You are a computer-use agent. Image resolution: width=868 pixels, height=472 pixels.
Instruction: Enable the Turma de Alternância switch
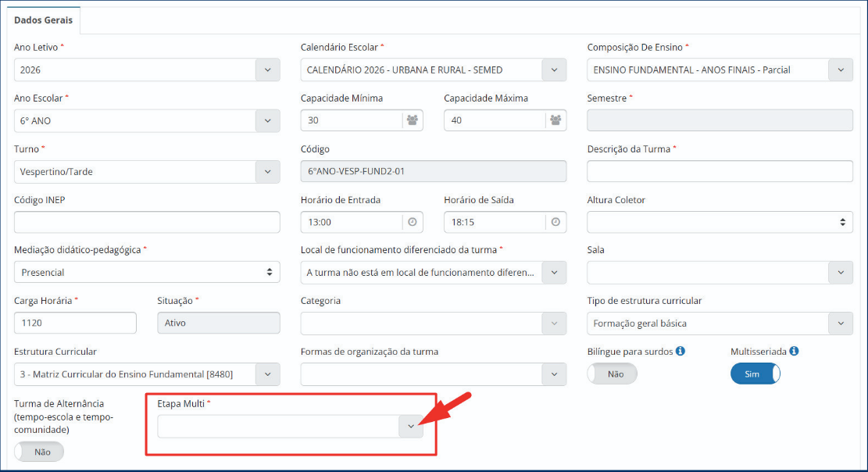pos(39,452)
